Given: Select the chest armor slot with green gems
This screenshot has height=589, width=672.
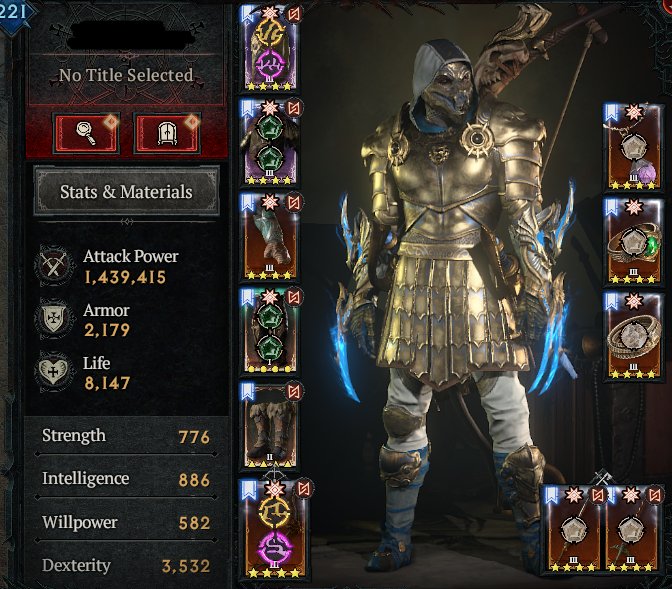Looking at the screenshot, I should coord(270,142).
